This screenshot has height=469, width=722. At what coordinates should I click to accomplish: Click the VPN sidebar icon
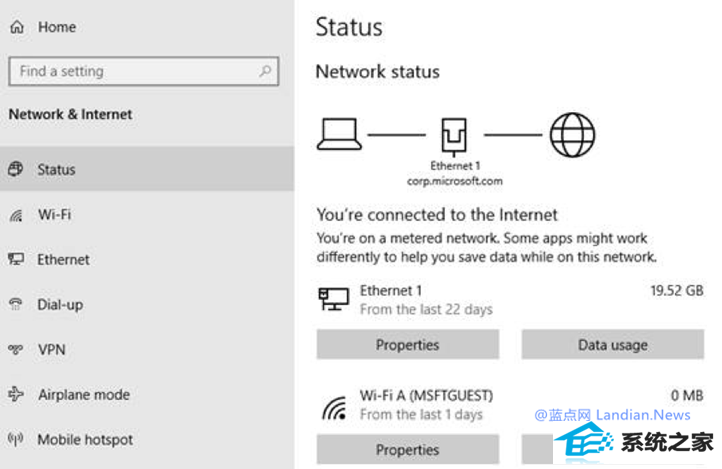pyautogui.click(x=15, y=349)
